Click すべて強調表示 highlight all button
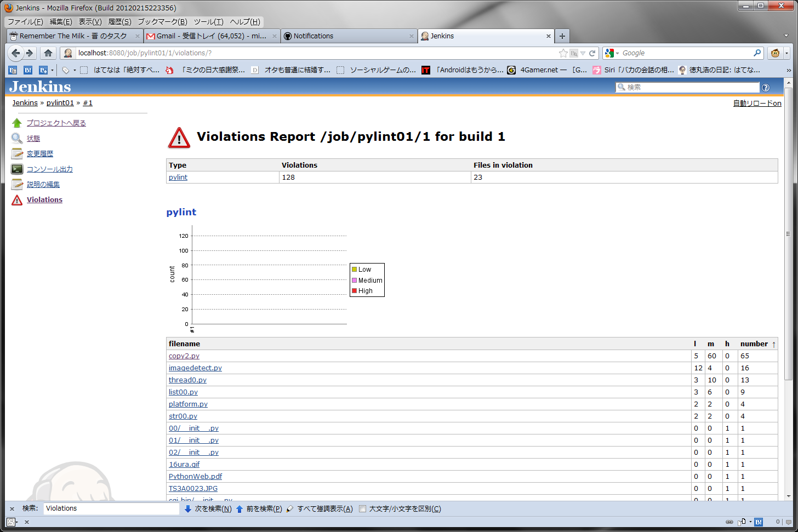Viewport: 798px width, 532px height. pos(320,509)
